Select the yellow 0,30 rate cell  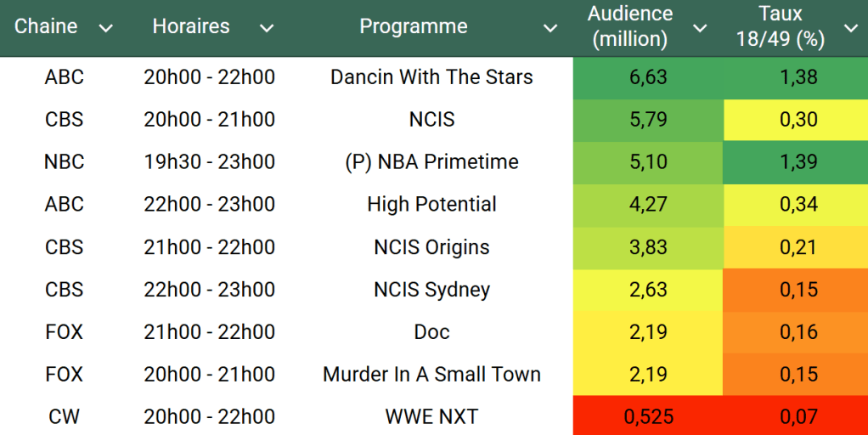(798, 120)
